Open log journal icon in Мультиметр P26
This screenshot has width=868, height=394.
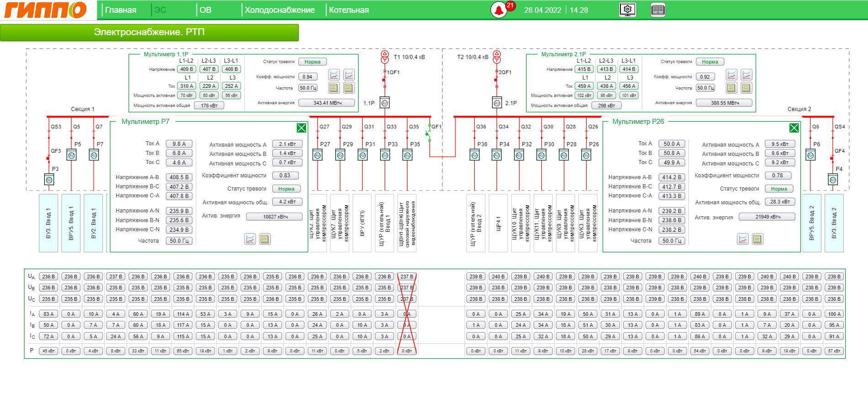coord(757,239)
